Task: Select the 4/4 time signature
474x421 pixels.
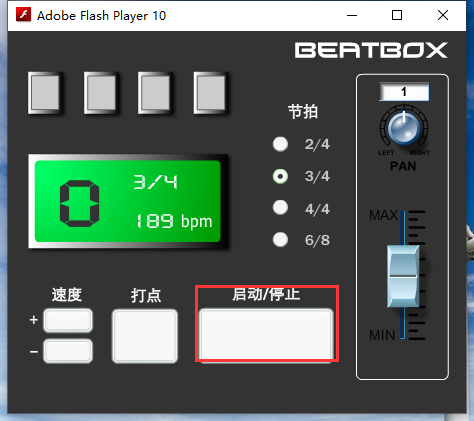Action: point(280,208)
